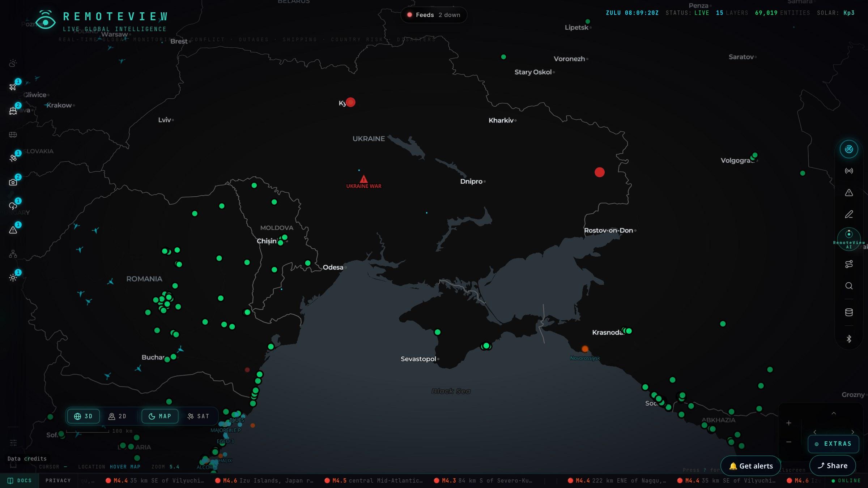The image size is (868, 488).
Task: Open the EXTRAS panel
Action: [833, 444]
